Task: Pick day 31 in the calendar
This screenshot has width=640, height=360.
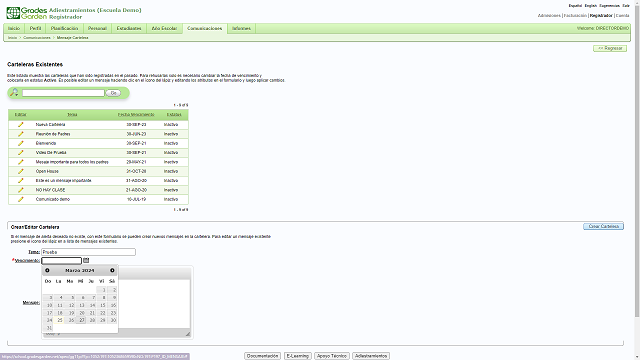Action: 49,328
